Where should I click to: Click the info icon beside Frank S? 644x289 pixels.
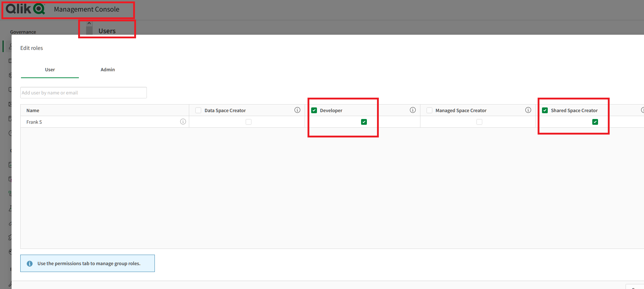tap(183, 122)
